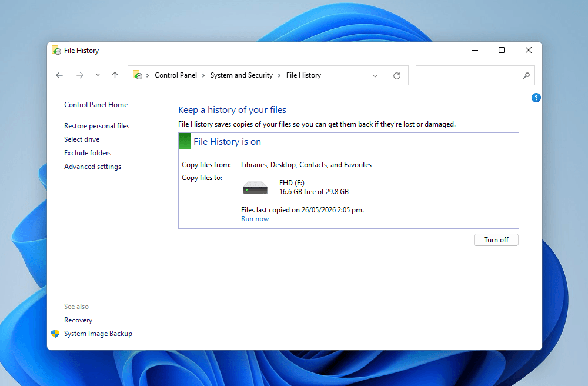Turn off File History button
588x386 pixels.
tap(496, 240)
